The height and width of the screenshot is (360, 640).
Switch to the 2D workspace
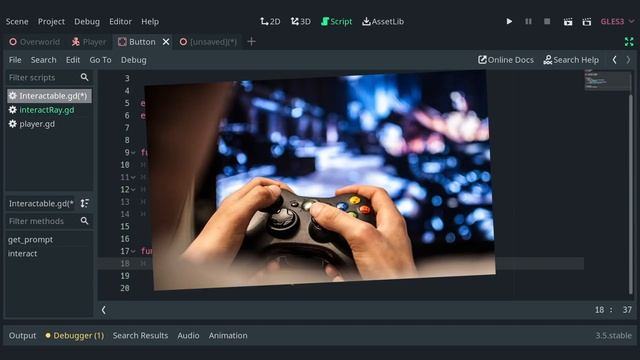tap(270, 22)
